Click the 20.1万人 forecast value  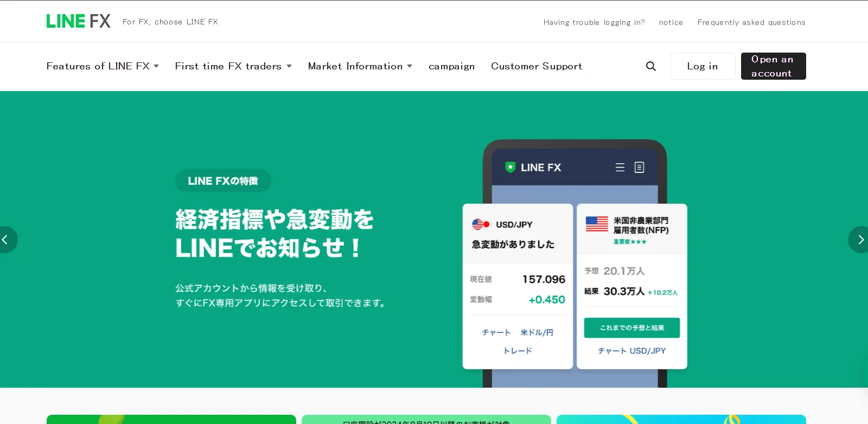tap(624, 271)
